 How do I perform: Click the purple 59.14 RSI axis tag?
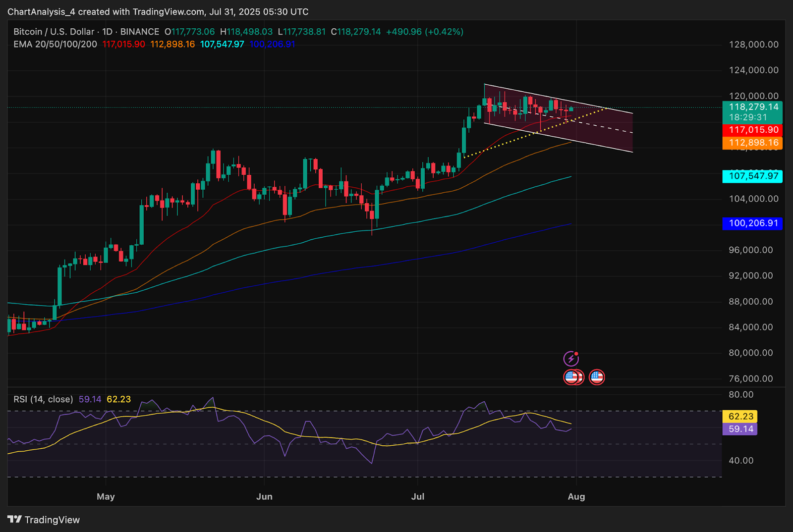pos(740,429)
